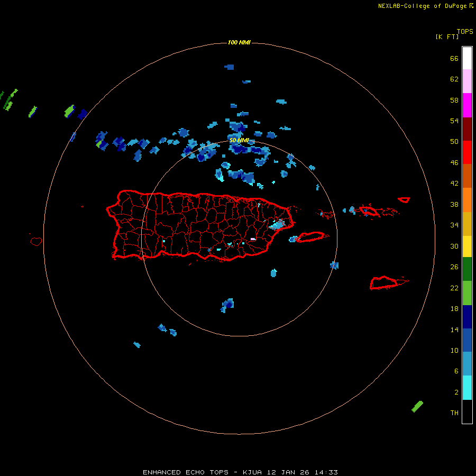This screenshot has height=476, width=476.
Task: Pick the medium blue swatch beside 14
Action: tap(467, 340)
